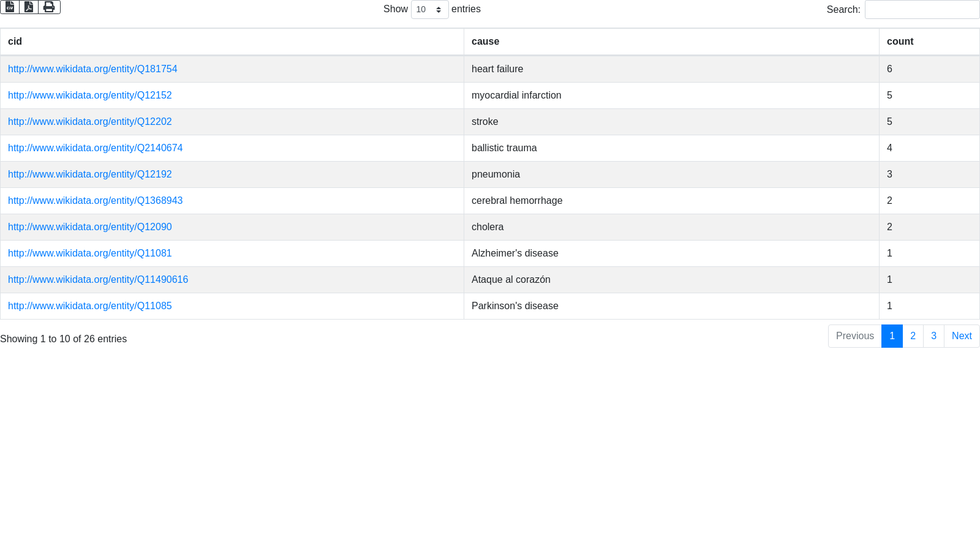Open the Q11490616 entity link

tap(98, 280)
